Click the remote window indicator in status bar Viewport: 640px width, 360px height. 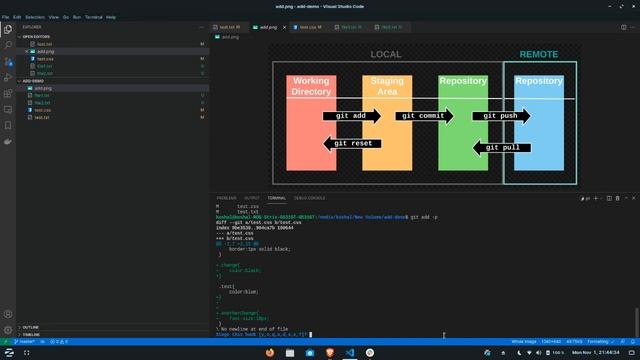coord(5,342)
